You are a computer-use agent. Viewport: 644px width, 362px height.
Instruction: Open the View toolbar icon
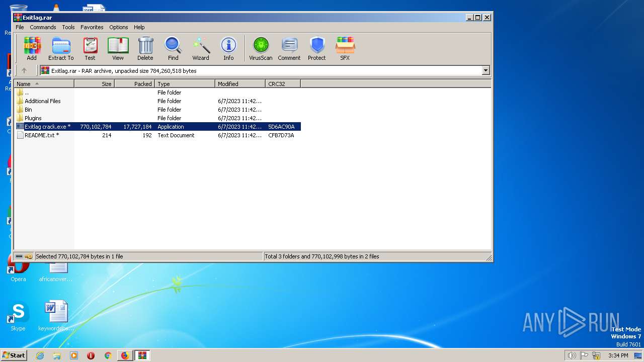(x=118, y=49)
